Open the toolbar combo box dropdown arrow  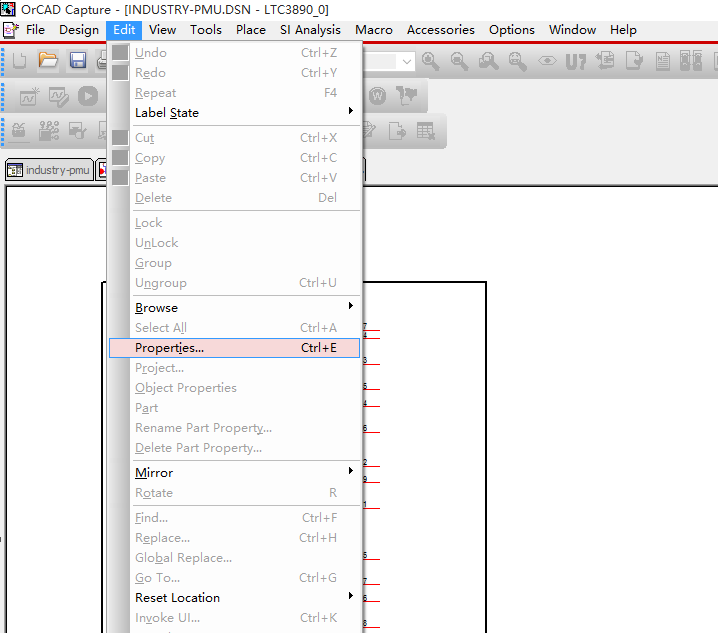[x=407, y=61]
